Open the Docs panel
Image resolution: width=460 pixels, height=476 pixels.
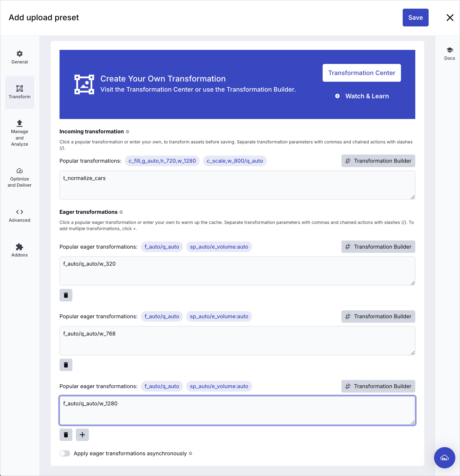pos(449,53)
